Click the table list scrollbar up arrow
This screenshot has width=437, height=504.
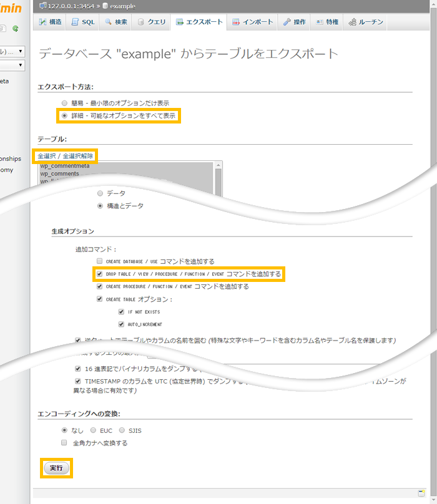point(219,165)
